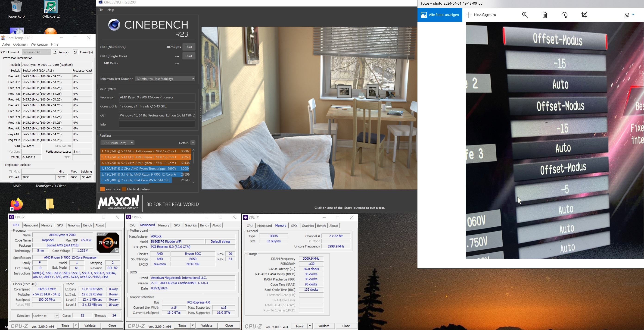
Task: Expand chevron next to Fotos edit tool
Action: tap(633, 14)
